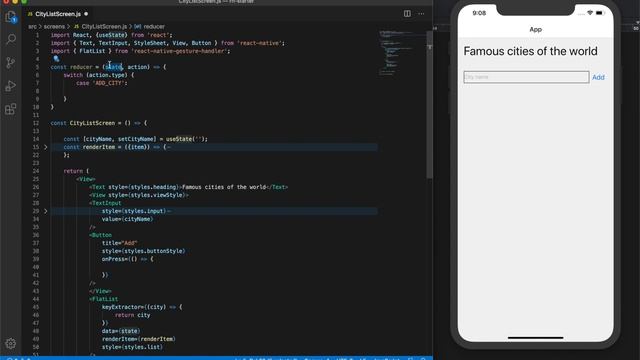Image resolution: width=640 pixels, height=360 pixels.
Task: Split the editor to the right
Action: tap(407, 13)
